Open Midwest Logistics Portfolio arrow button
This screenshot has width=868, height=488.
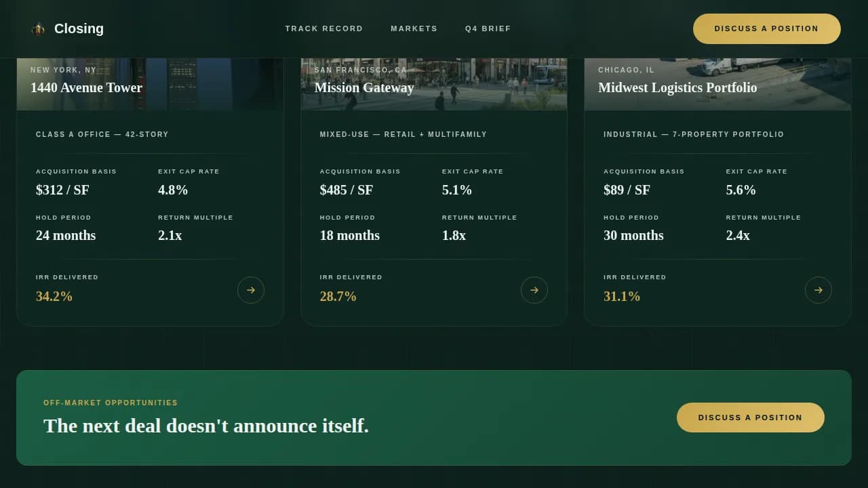pyautogui.click(x=818, y=290)
